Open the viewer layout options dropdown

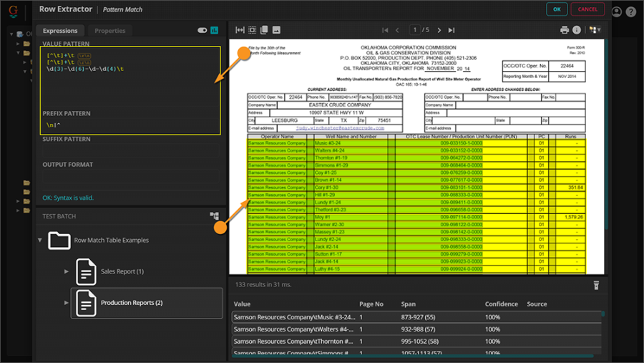click(594, 30)
